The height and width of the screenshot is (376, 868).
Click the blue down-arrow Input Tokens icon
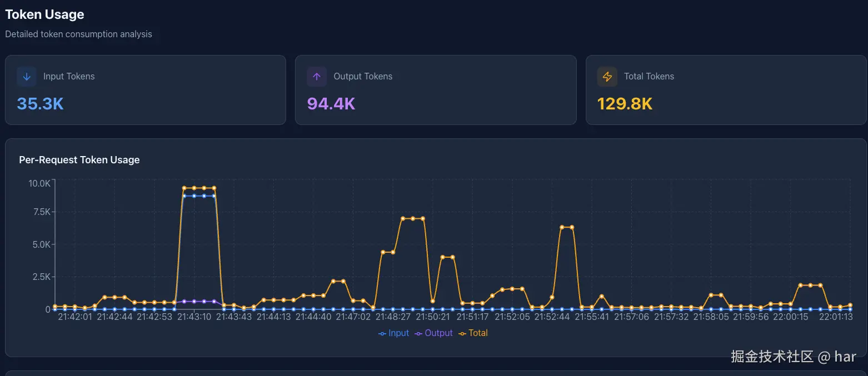pos(26,76)
